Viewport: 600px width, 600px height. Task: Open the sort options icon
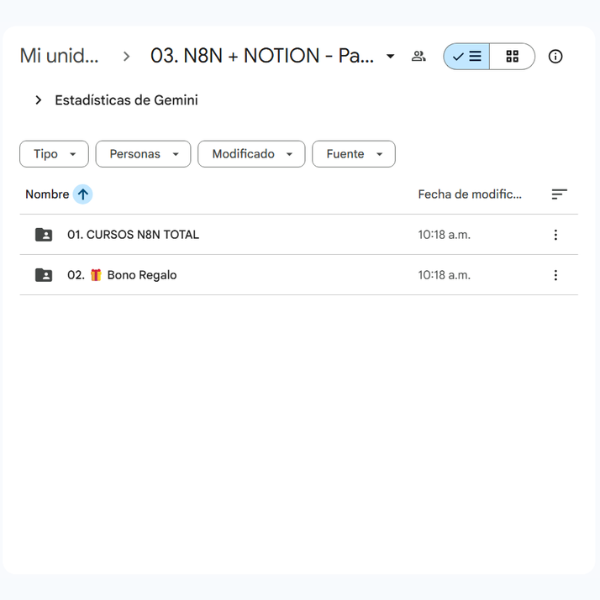point(559,194)
